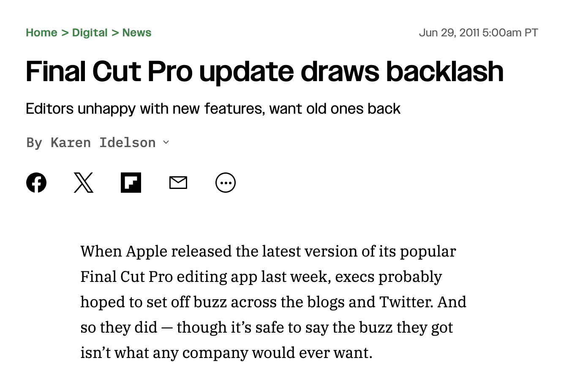Click the Final Cut Pro update headline
The image size is (588, 388).
click(264, 71)
